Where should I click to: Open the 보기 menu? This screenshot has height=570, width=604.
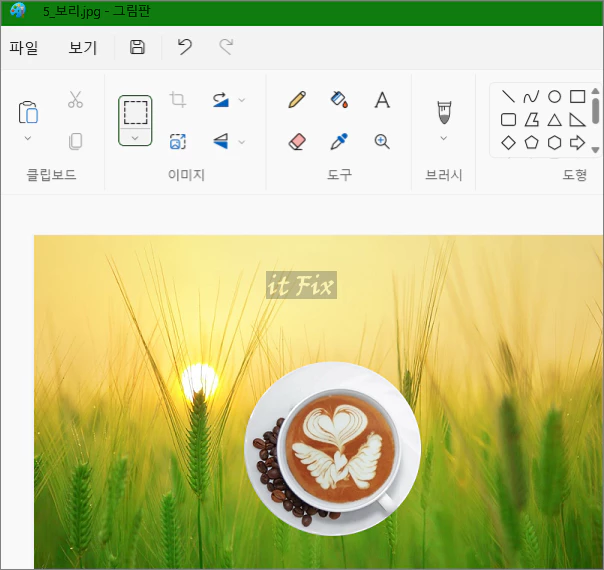click(83, 48)
